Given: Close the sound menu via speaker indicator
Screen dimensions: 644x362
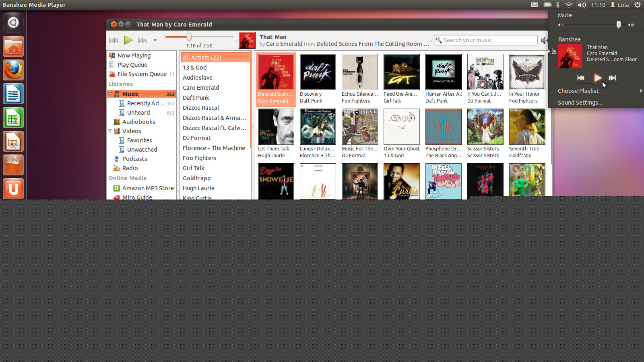Looking at the screenshot, I should tap(582, 5).
